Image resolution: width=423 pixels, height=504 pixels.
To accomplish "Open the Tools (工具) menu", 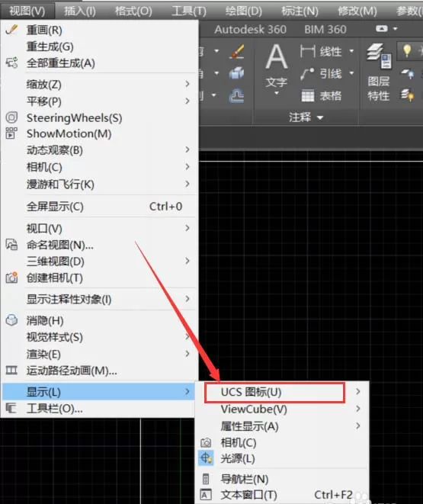I will point(189,11).
